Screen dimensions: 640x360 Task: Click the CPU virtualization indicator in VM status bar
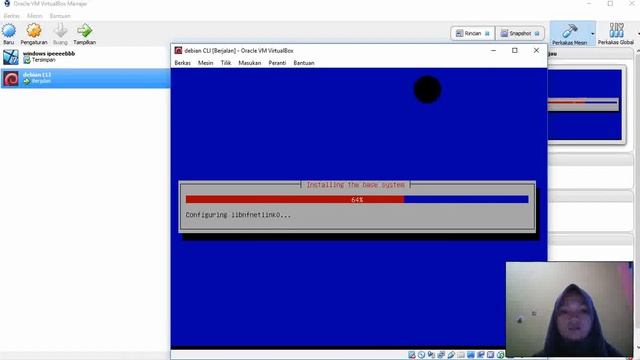click(x=491, y=355)
